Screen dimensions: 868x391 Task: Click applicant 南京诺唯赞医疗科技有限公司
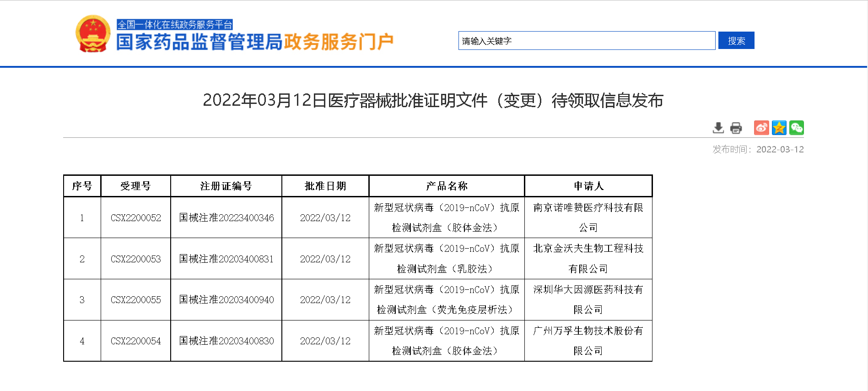pos(588,218)
